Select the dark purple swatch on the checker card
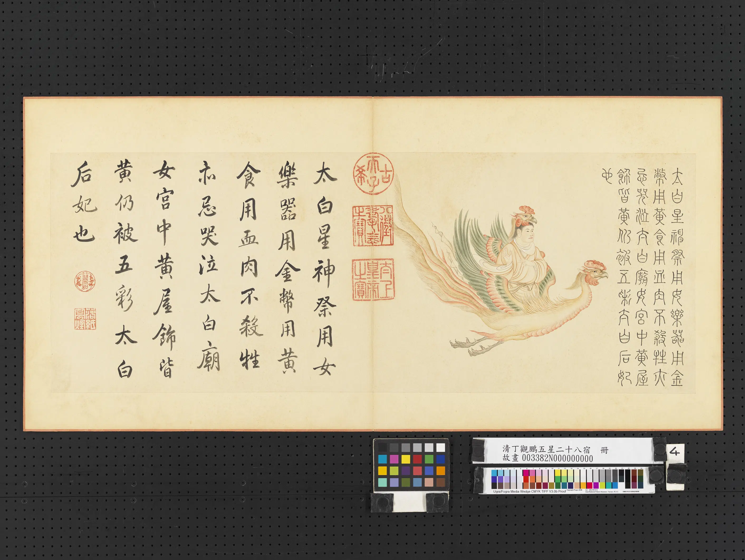Image resolution: width=745 pixels, height=560 pixels. coord(406,470)
